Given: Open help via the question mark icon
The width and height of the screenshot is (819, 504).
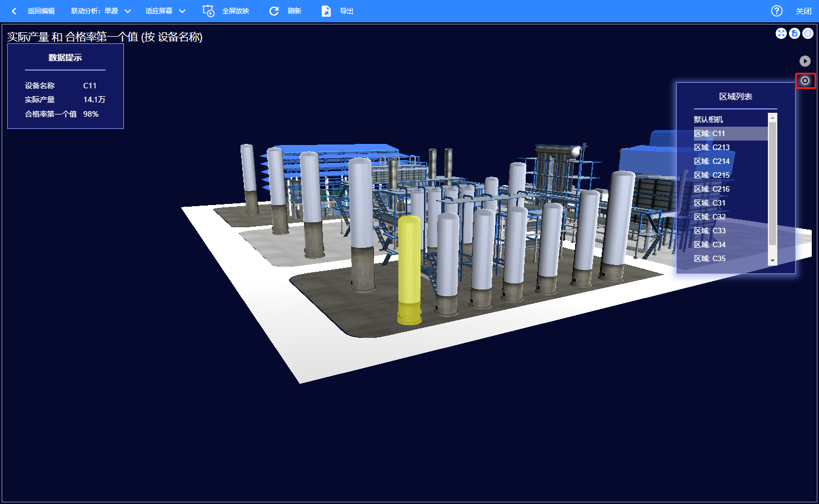Looking at the screenshot, I should pyautogui.click(x=777, y=11).
